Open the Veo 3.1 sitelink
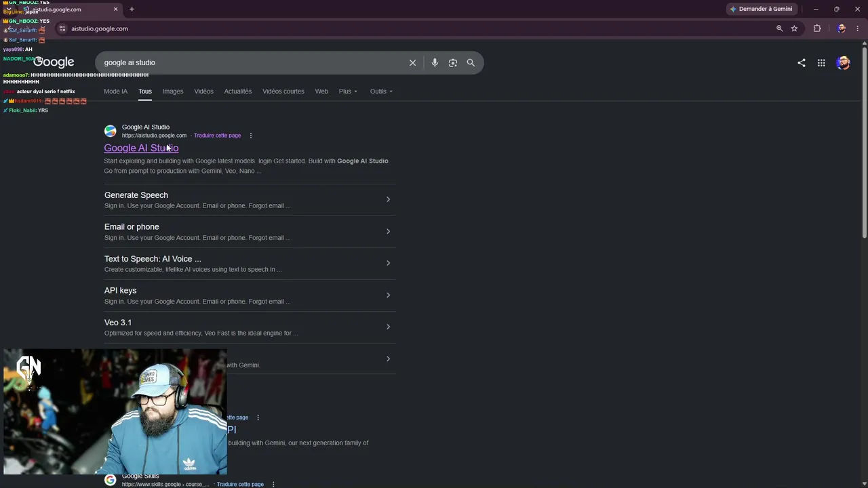 pyautogui.click(x=118, y=323)
